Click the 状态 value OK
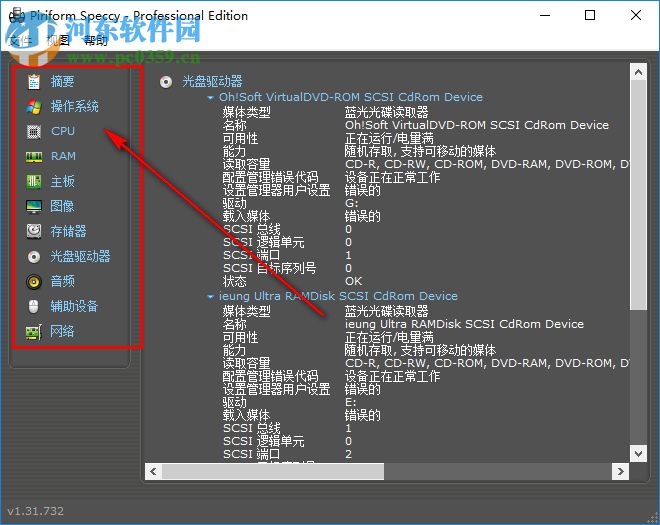 click(x=353, y=281)
